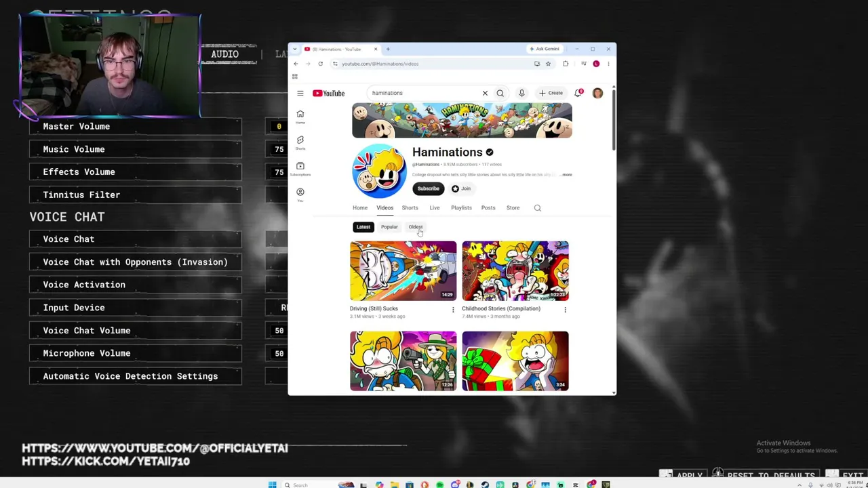Screen dimensions: 868x488
Task: Open the Chrome apps grid shortcut
Action: (x=295, y=77)
